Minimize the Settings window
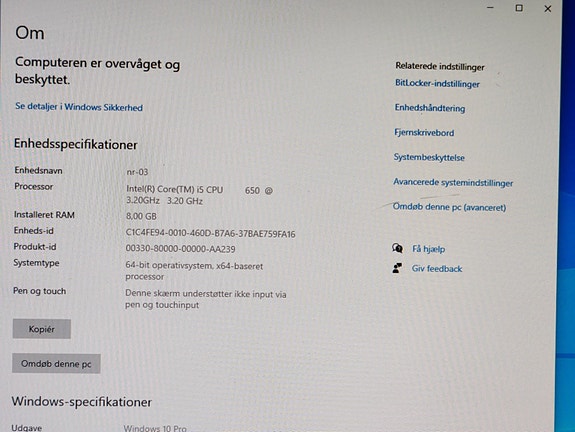 click(x=490, y=8)
